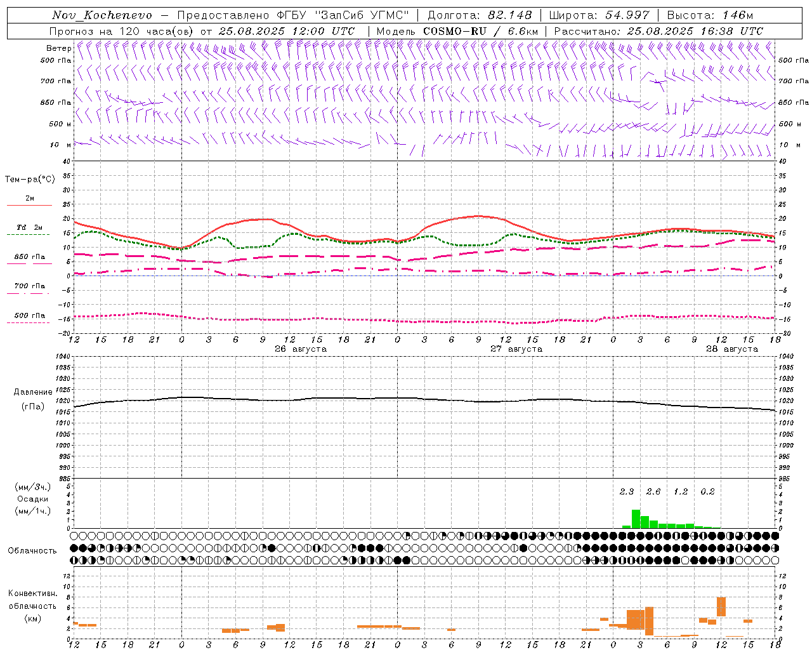Click the 'Тем-ра(°C)' temperature label

coord(30,180)
